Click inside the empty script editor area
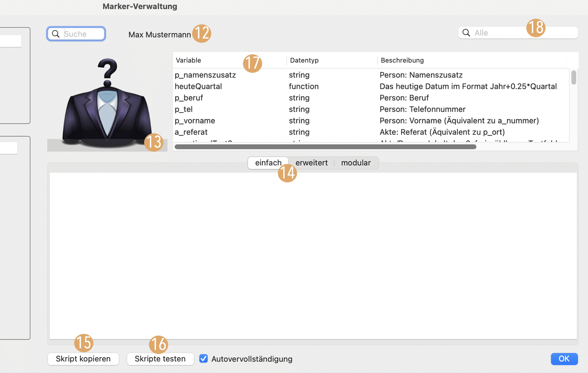Viewport: 588px width, 373px height. pyautogui.click(x=313, y=256)
